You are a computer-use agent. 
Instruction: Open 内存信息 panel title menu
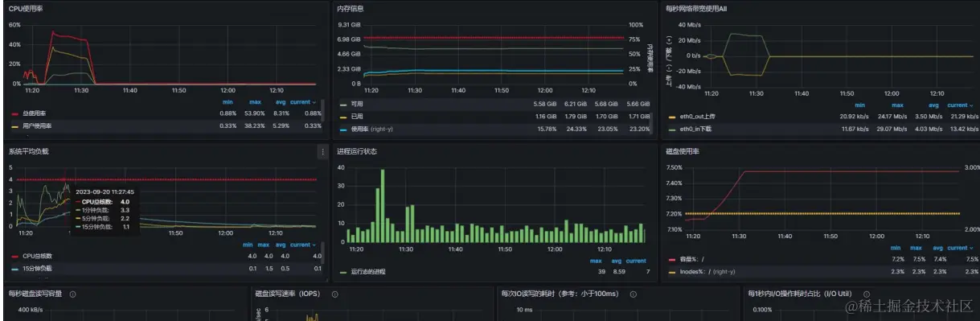tap(350, 8)
